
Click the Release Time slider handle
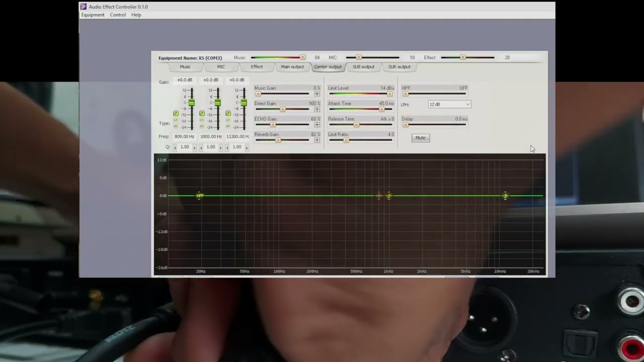[x=357, y=125]
